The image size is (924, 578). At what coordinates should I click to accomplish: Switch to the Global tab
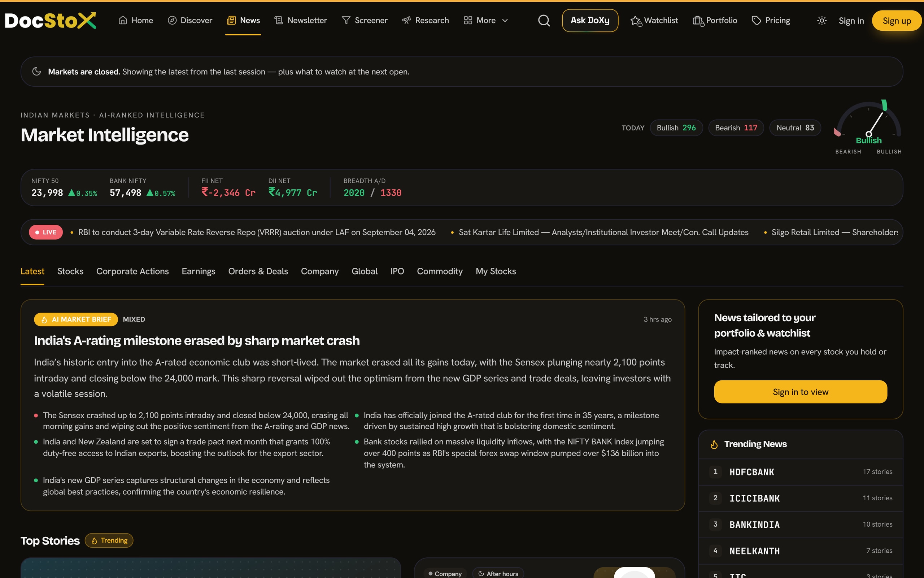(x=365, y=271)
